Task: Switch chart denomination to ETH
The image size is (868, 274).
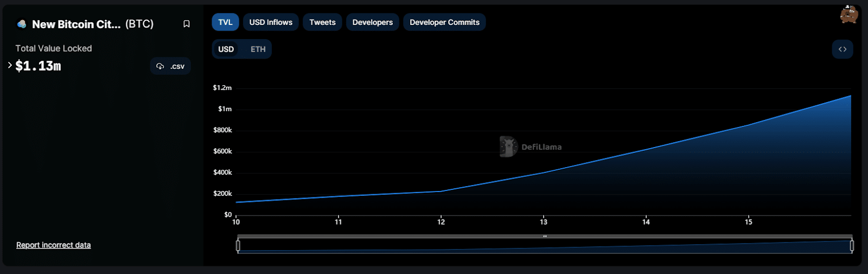Action: (258, 49)
